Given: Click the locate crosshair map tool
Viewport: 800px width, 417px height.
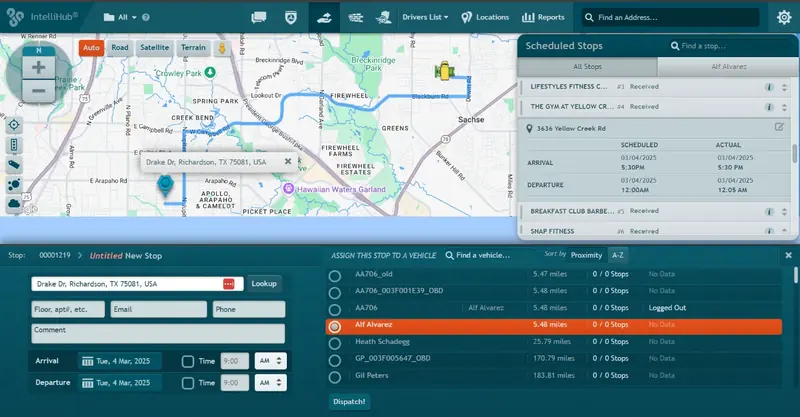Looking at the screenshot, I should (14, 125).
